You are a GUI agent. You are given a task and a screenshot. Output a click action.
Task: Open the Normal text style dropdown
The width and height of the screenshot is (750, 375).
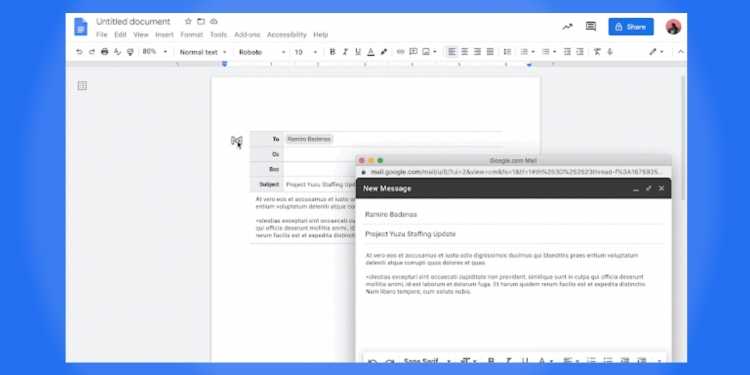[203, 52]
